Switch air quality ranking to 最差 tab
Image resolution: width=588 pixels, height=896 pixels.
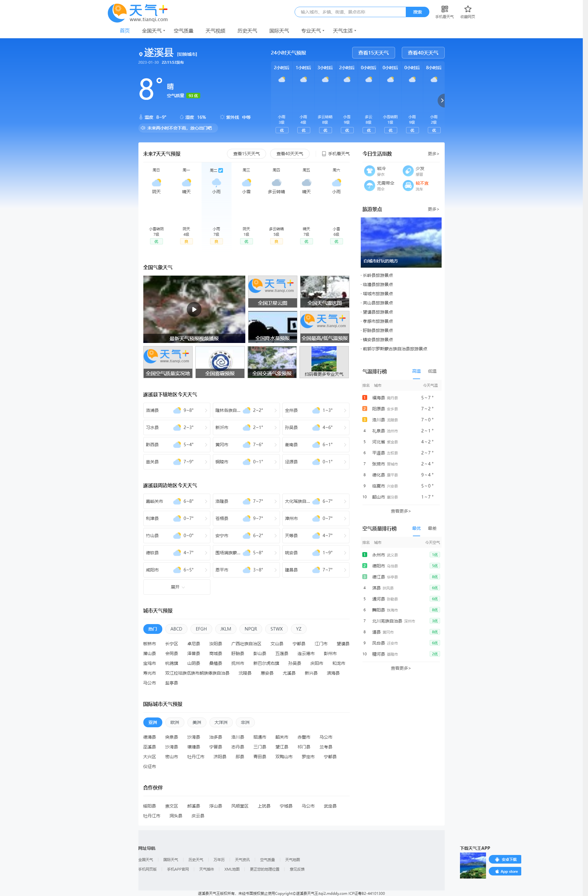[432, 528]
